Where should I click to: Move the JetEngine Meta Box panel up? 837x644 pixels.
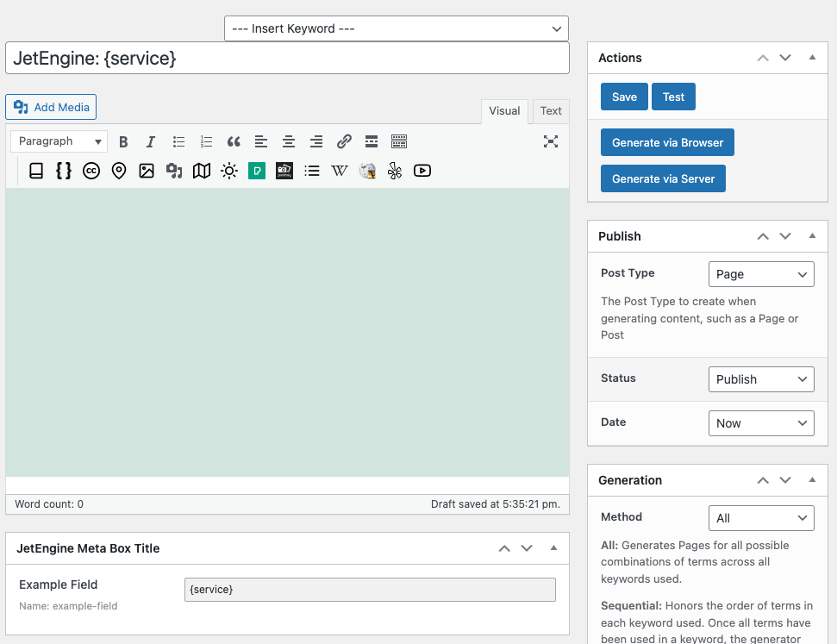(504, 548)
